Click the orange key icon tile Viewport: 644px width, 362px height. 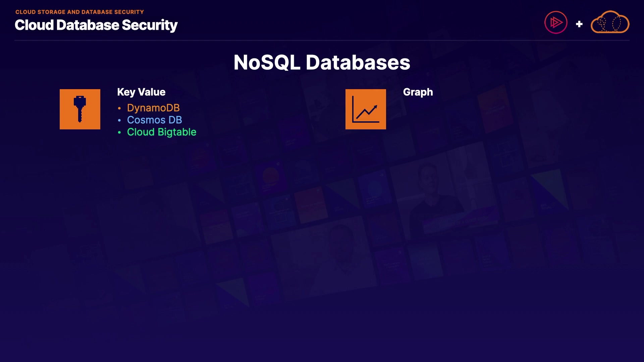80,109
